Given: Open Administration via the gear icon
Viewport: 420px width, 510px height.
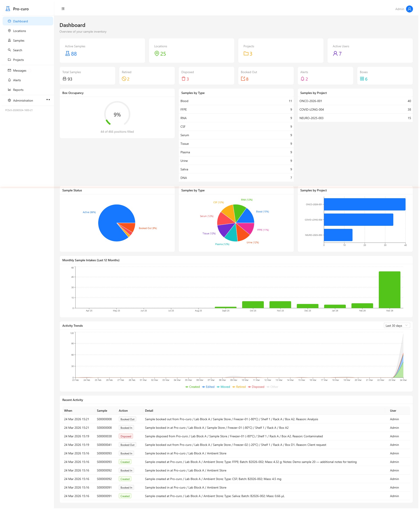Looking at the screenshot, I should [9, 100].
